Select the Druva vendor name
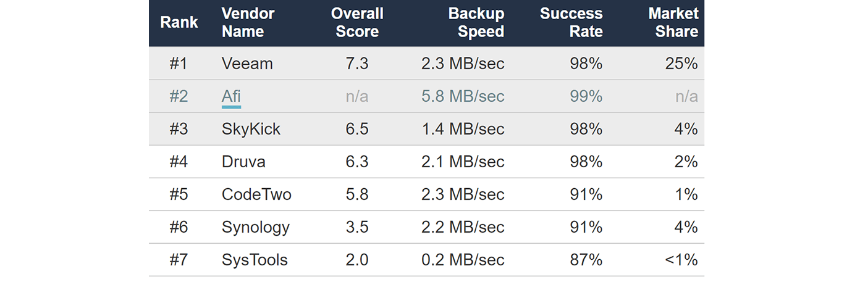This screenshot has height=282, width=868. [x=243, y=162]
